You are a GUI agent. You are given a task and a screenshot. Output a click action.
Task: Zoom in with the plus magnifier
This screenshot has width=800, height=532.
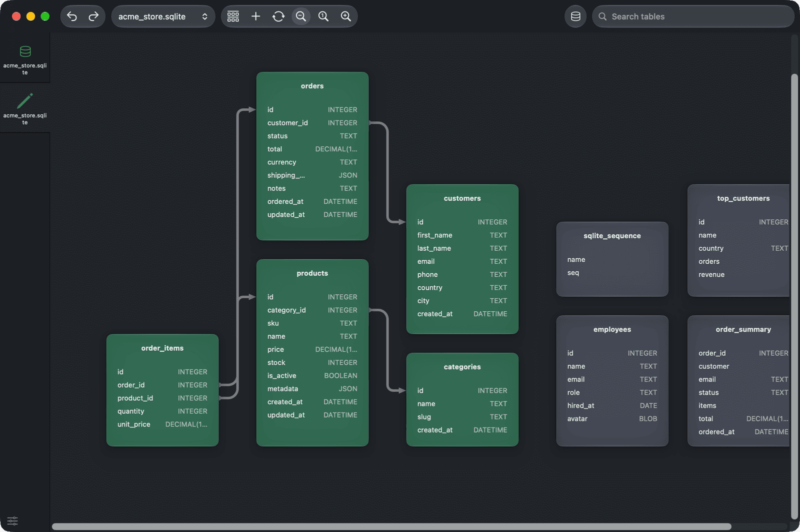[346, 16]
